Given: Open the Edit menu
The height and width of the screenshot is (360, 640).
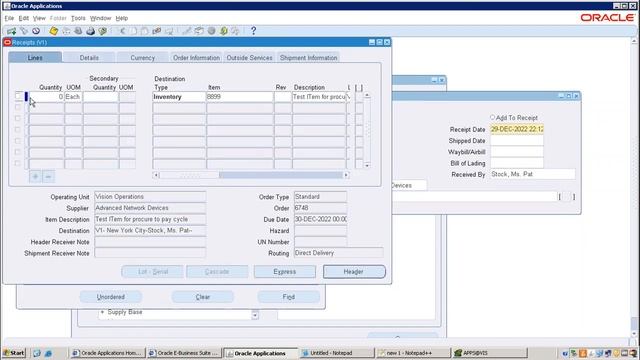Looking at the screenshot, I should click(x=24, y=18).
